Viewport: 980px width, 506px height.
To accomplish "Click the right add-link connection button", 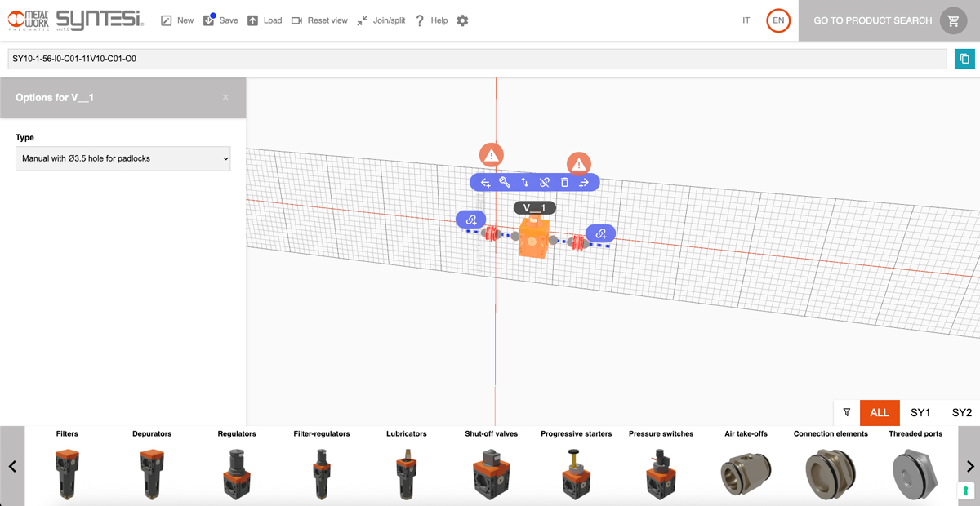I will [x=600, y=233].
